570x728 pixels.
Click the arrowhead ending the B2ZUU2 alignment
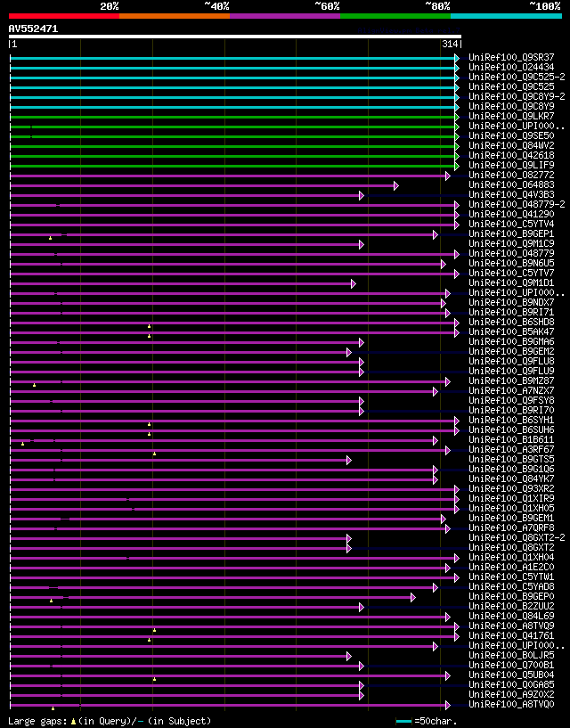(361, 607)
